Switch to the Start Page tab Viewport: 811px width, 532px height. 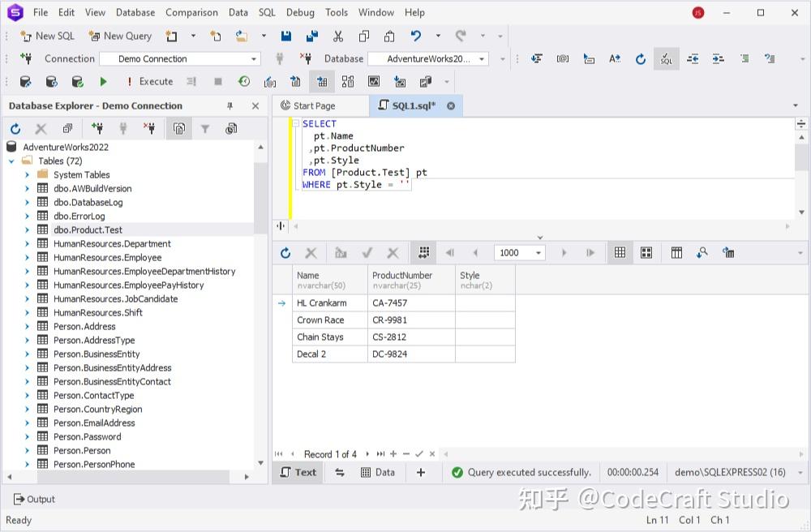coord(319,105)
